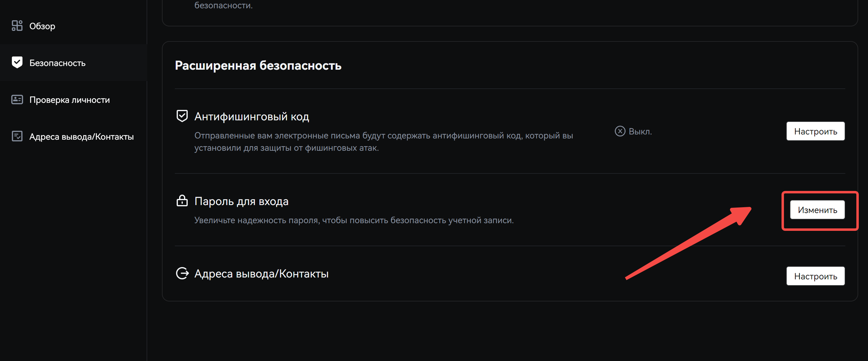Click the Антифишинговый код title
Image resolution: width=868 pixels, height=361 pixels.
pos(252,116)
